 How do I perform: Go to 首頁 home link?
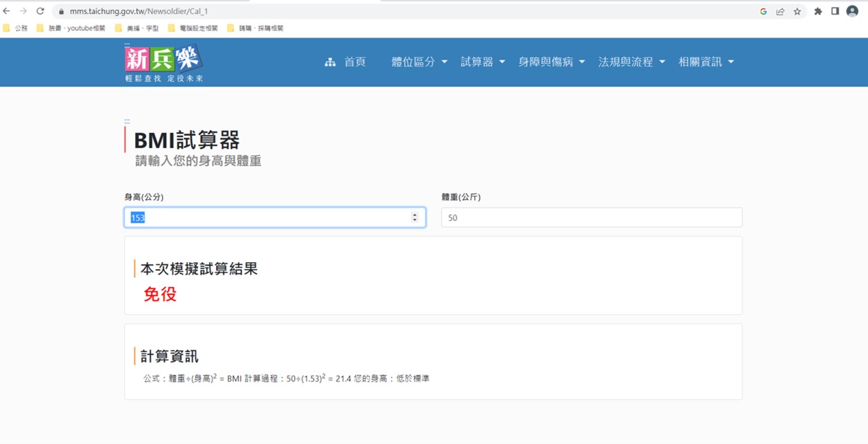pos(345,62)
